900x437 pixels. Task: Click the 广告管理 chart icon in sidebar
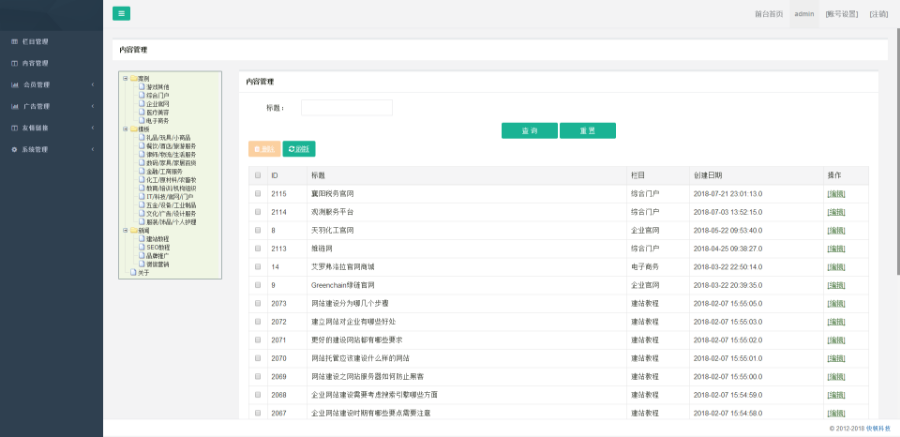pos(14,106)
